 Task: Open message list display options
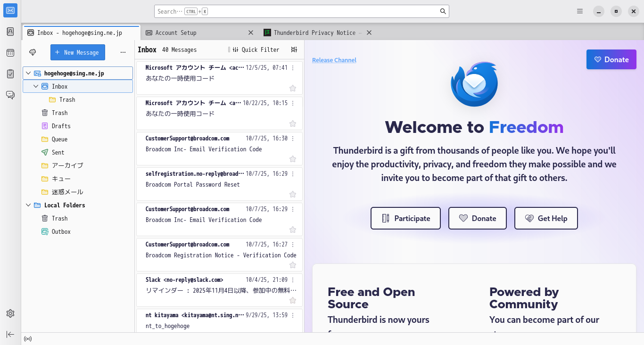click(x=294, y=50)
